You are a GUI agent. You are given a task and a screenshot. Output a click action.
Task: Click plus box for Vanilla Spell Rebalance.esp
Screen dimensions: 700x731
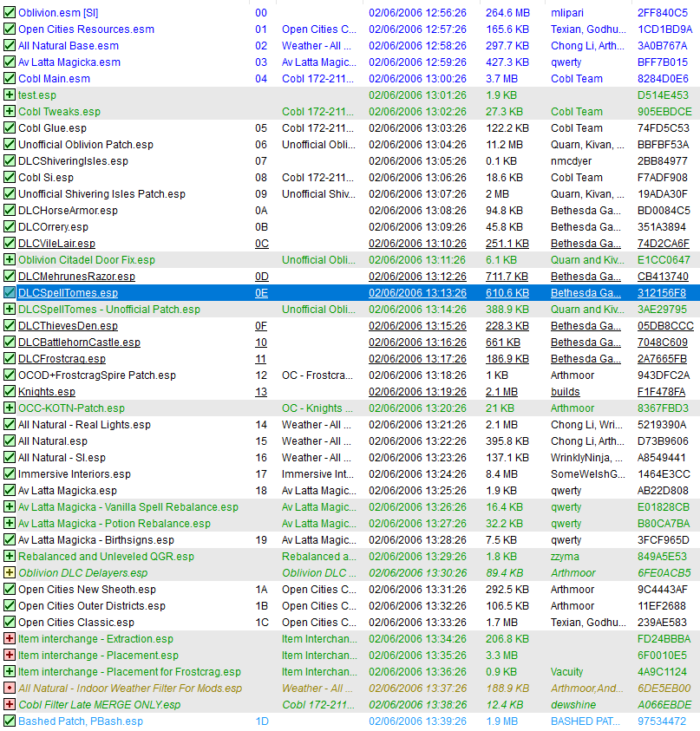(x=10, y=506)
